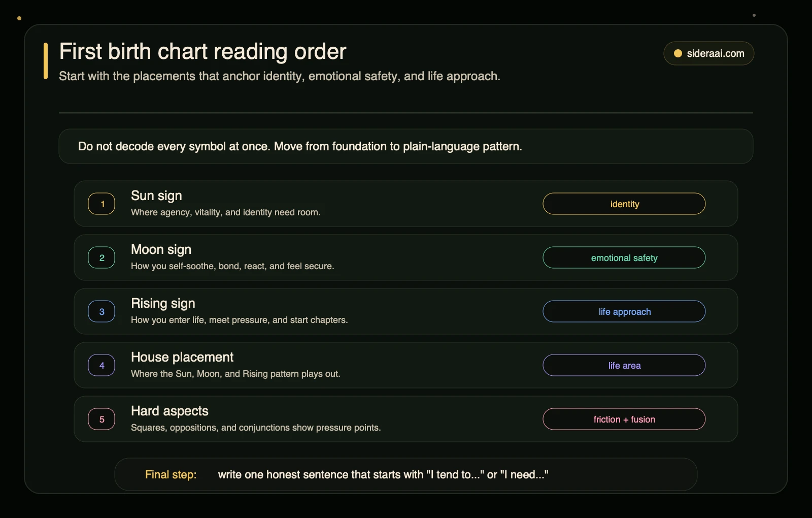Click the 'First birth chart reading order' title
This screenshot has width=812, height=518.
click(x=202, y=51)
